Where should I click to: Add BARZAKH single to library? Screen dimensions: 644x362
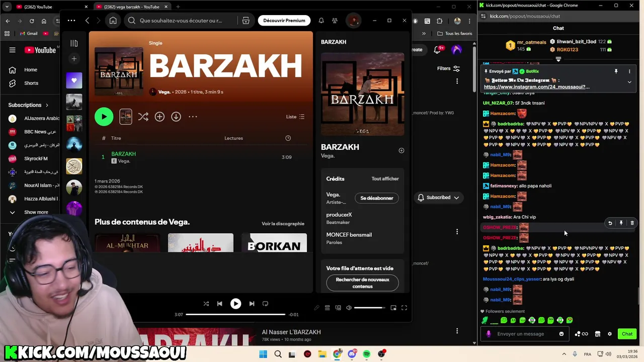[159, 117]
